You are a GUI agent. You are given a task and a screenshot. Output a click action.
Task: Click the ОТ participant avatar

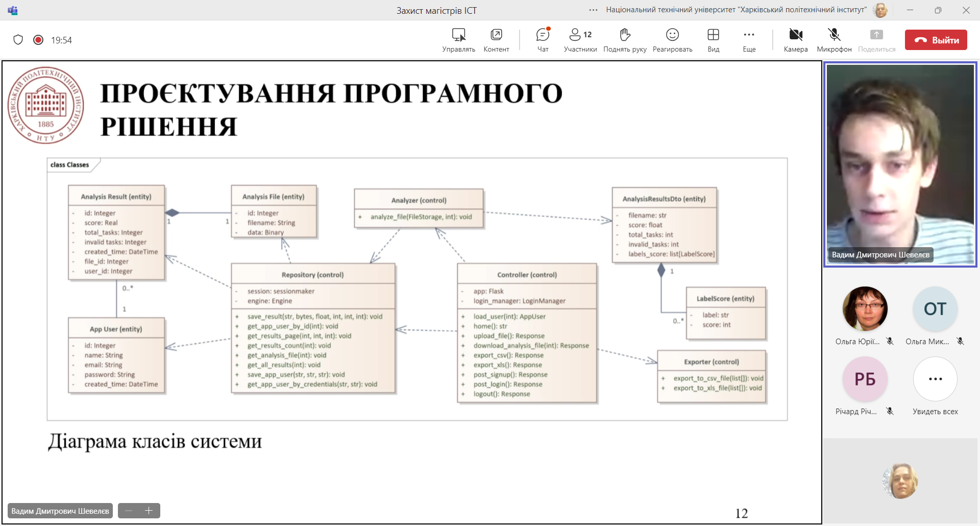pyautogui.click(x=935, y=309)
